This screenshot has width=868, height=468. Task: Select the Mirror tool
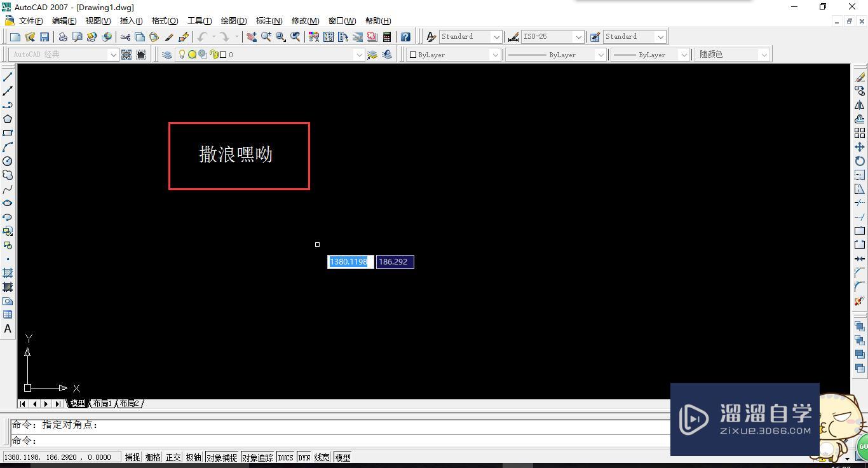tap(860, 105)
